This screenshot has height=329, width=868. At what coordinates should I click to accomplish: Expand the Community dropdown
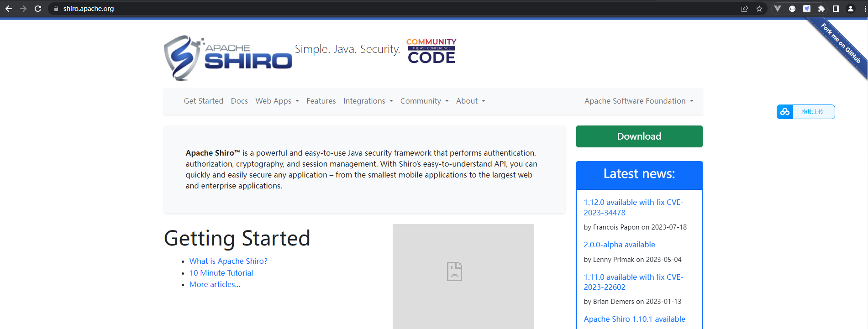tap(425, 101)
